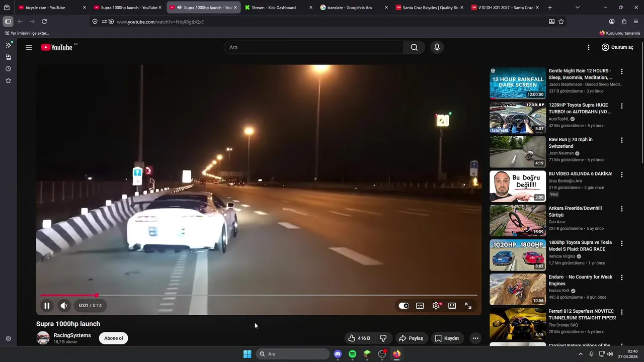Pause the video
Viewport: 644px width, 362px height.
coord(47,306)
